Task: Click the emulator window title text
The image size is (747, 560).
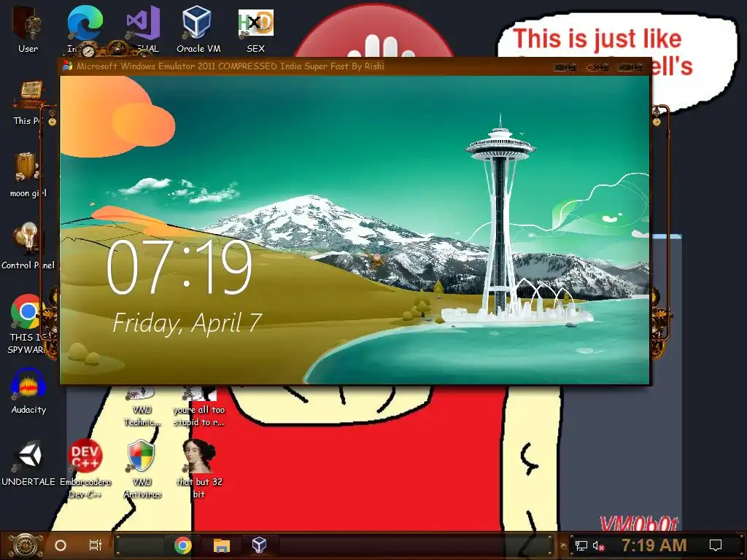Action: 231,66
